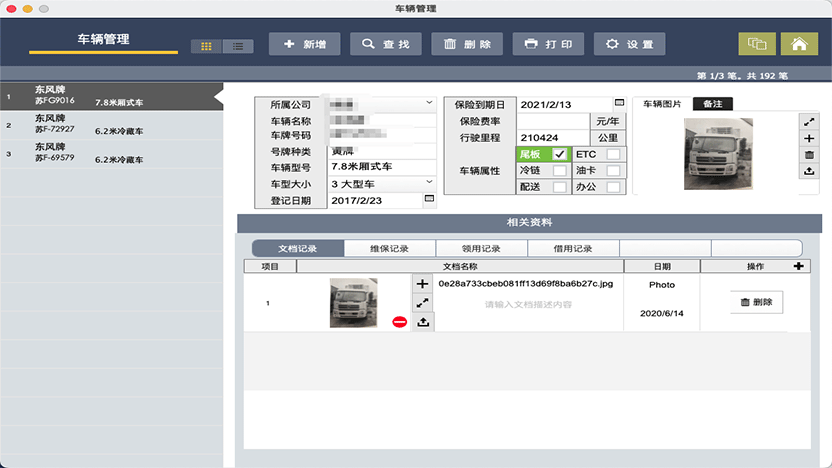The image size is (832, 468).
Task: Click the 元/年 unit label
Action: [x=608, y=121]
